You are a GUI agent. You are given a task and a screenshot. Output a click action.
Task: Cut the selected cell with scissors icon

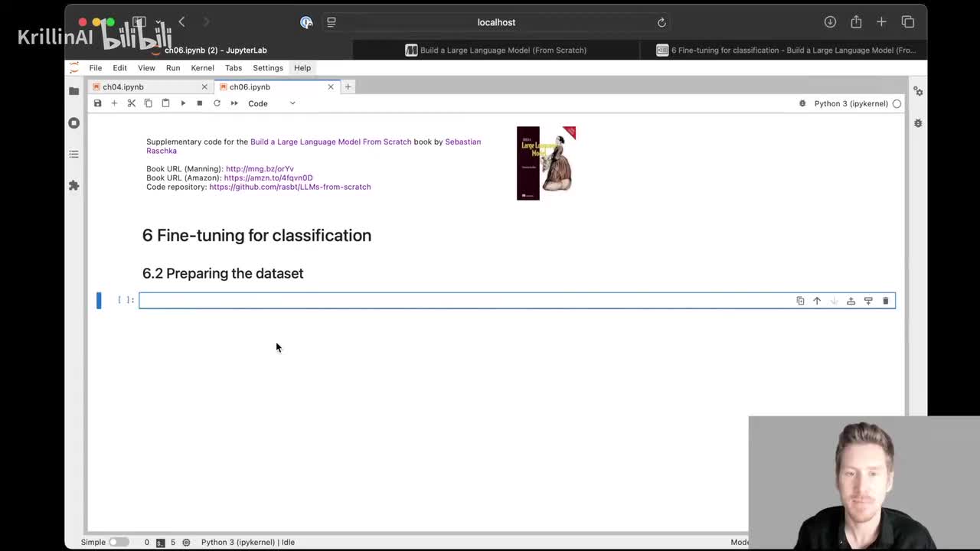[132, 103]
